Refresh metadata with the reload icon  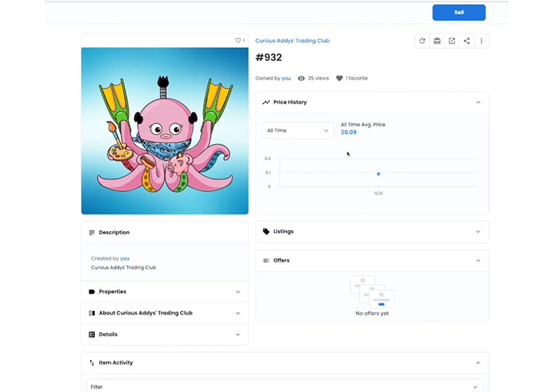pyautogui.click(x=422, y=41)
